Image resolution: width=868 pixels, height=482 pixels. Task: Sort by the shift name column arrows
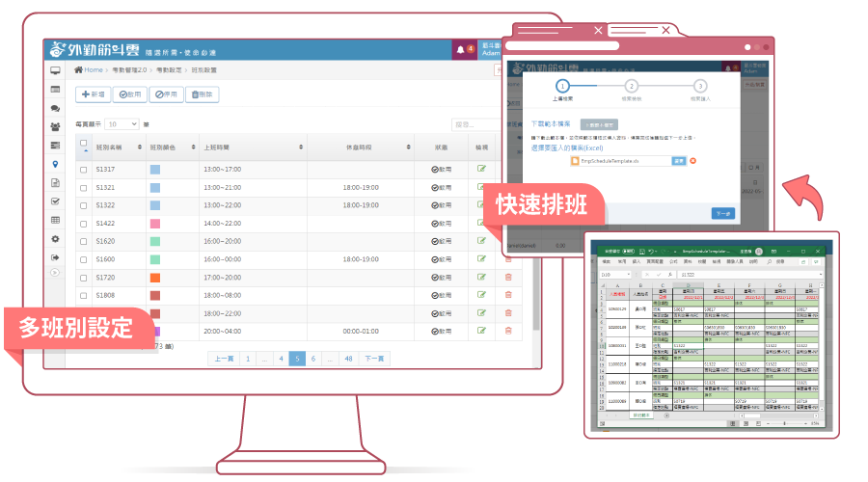pos(140,147)
